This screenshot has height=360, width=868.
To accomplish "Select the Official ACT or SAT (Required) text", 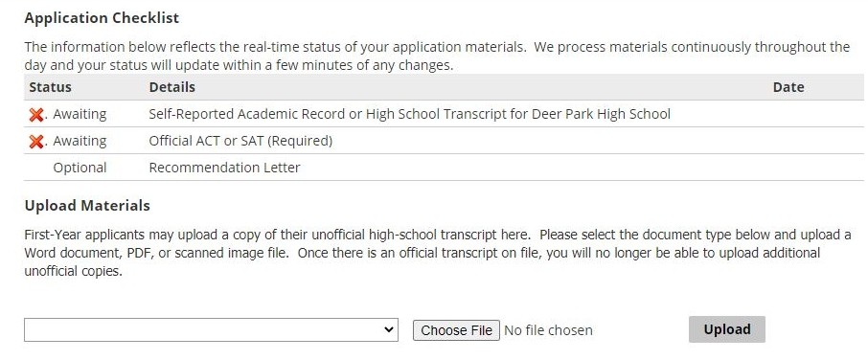I will tap(240, 141).
